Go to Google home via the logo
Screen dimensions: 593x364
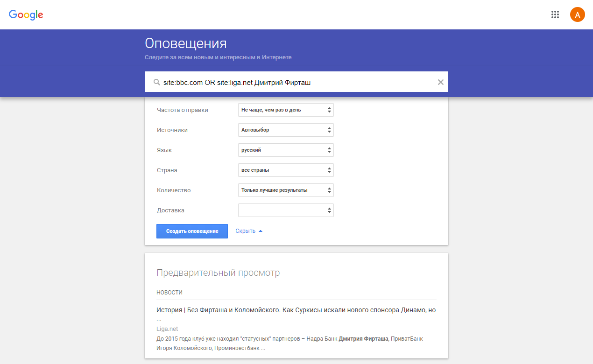(x=26, y=15)
